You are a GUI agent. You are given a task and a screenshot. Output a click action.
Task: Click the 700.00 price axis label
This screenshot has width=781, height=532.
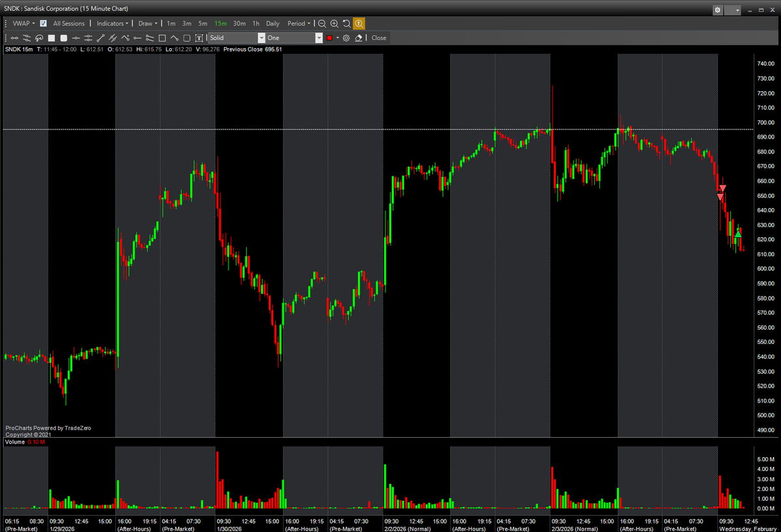click(x=765, y=122)
